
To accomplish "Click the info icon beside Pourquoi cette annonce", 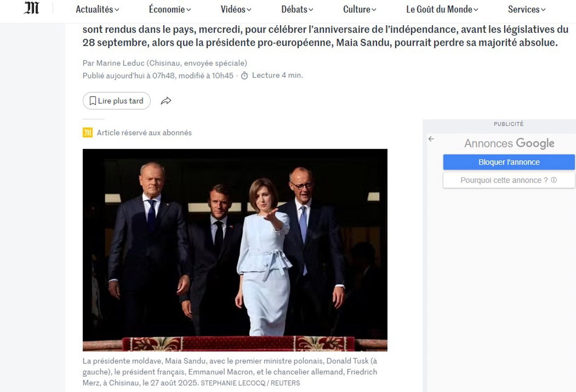I will point(554,180).
